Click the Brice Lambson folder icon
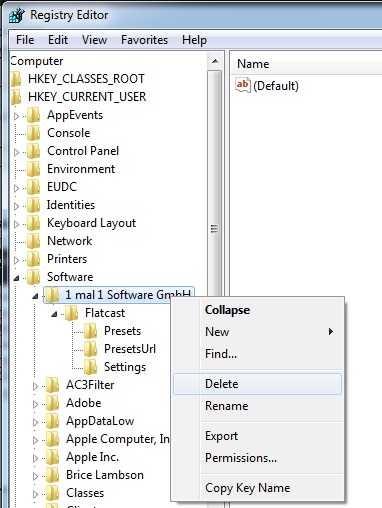 tap(52, 475)
